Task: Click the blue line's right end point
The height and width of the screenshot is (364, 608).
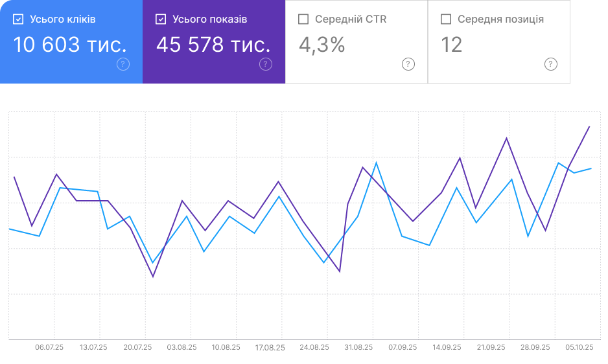Action: pyautogui.click(x=591, y=168)
